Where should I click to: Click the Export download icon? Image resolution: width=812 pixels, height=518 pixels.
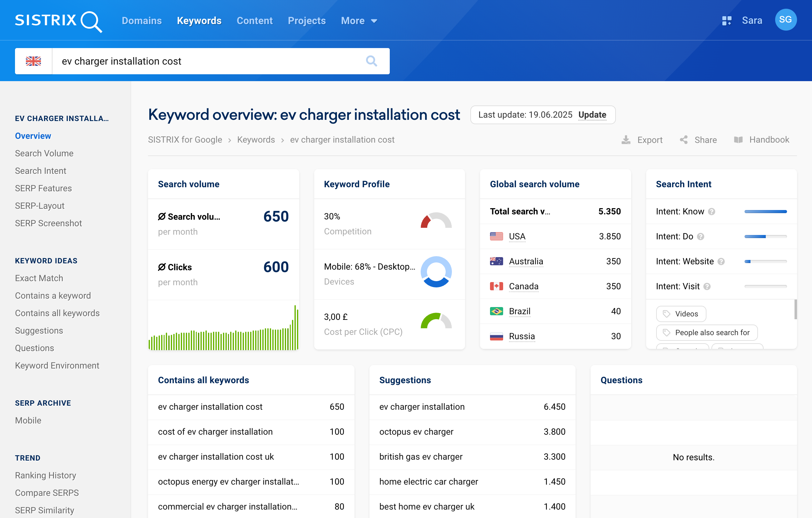(626, 139)
